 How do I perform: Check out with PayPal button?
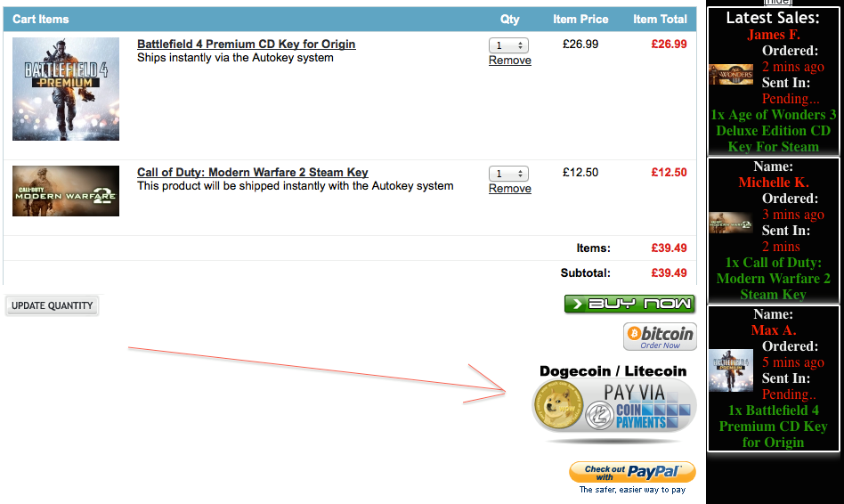point(632,472)
